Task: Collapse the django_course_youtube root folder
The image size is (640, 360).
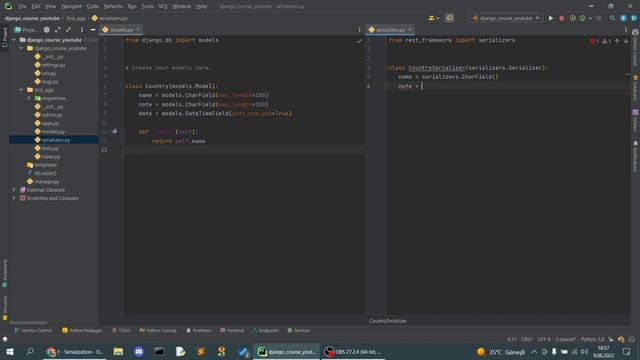Action: point(14,40)
